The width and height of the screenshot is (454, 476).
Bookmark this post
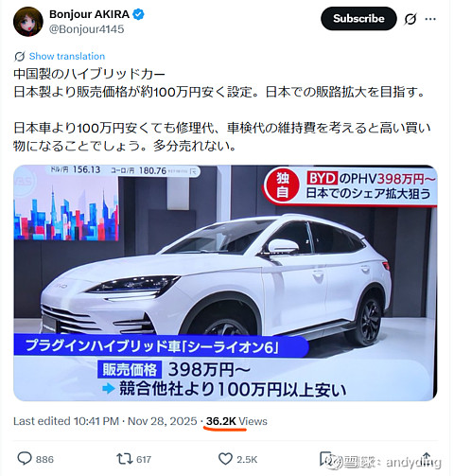click(326, 459)
